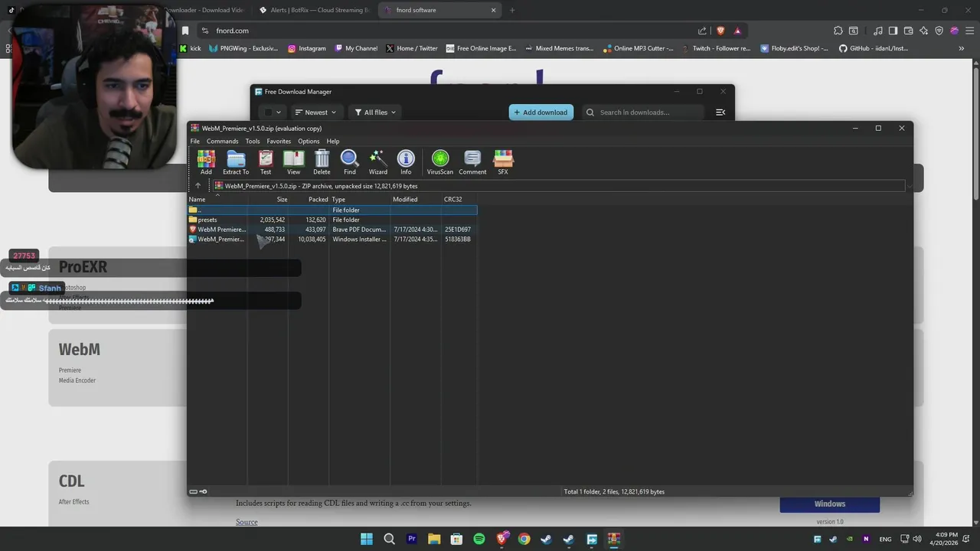980x551 pixels.
Task: Open the Options menu
Action: pyautogui.click(x=309, y=141)
